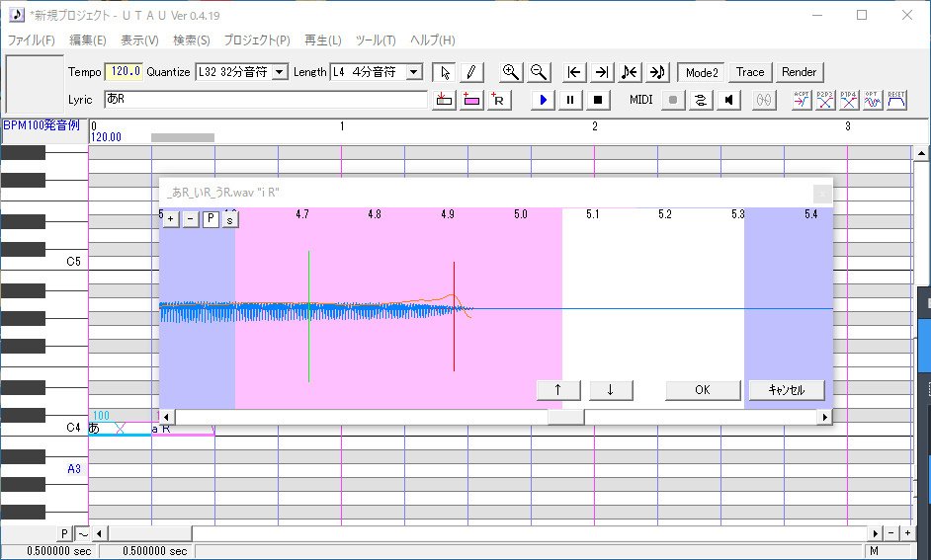Click the Render button

800,72
